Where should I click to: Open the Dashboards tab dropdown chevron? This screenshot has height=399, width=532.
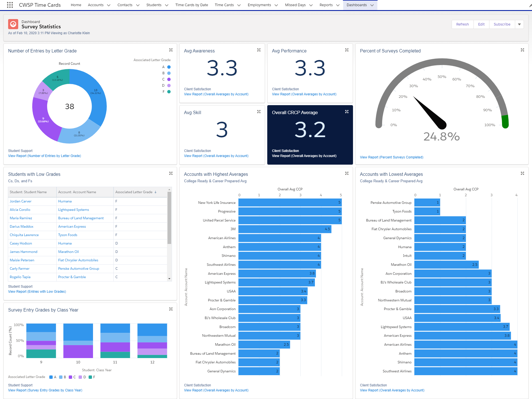pyautogui.click(x=372, y=5)
